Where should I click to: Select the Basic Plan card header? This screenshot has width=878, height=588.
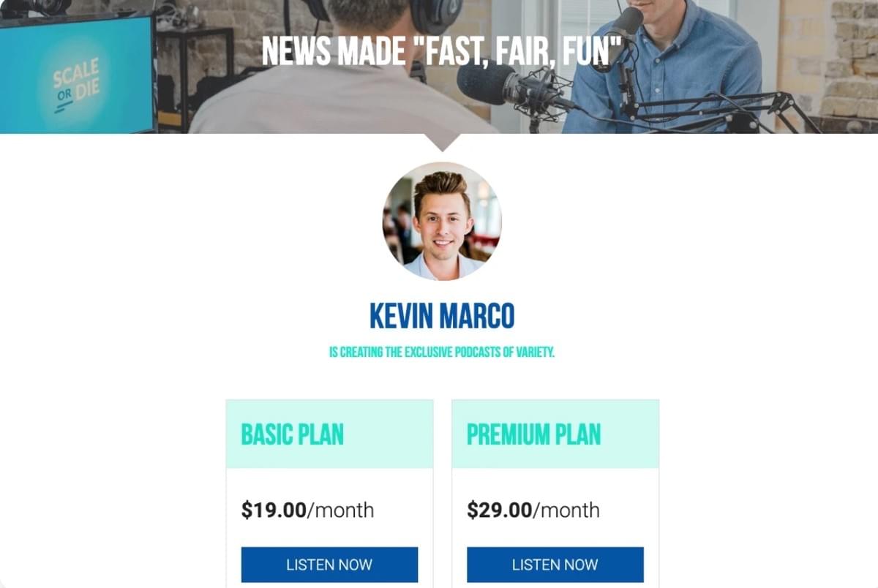point(329,434)
